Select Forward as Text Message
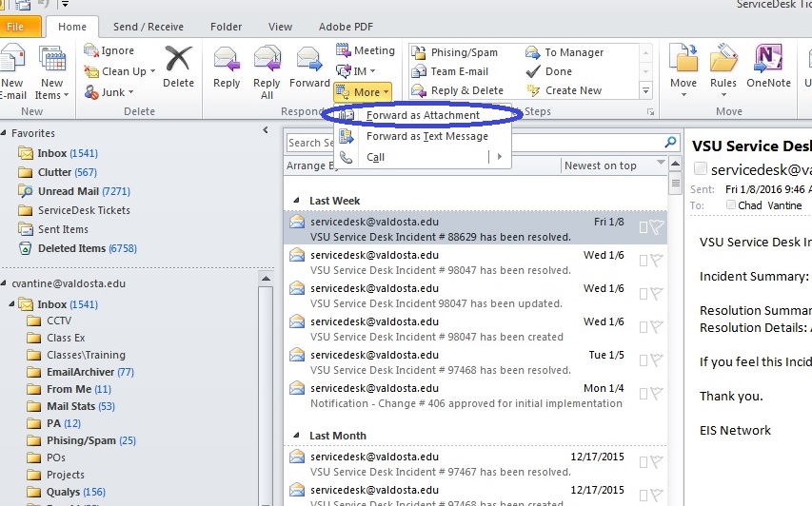This screenshot has height=506, width=812. pos(423,136)
